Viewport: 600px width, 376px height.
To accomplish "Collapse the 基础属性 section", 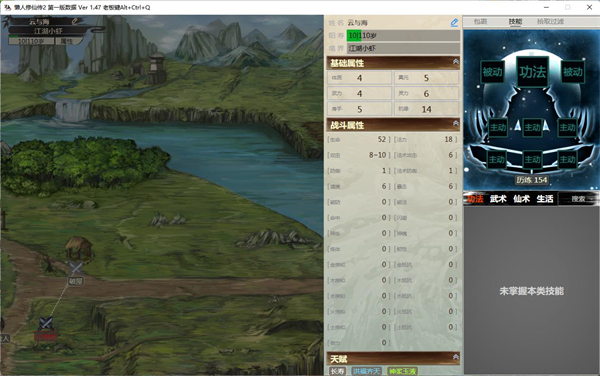I will pos(456,62).
